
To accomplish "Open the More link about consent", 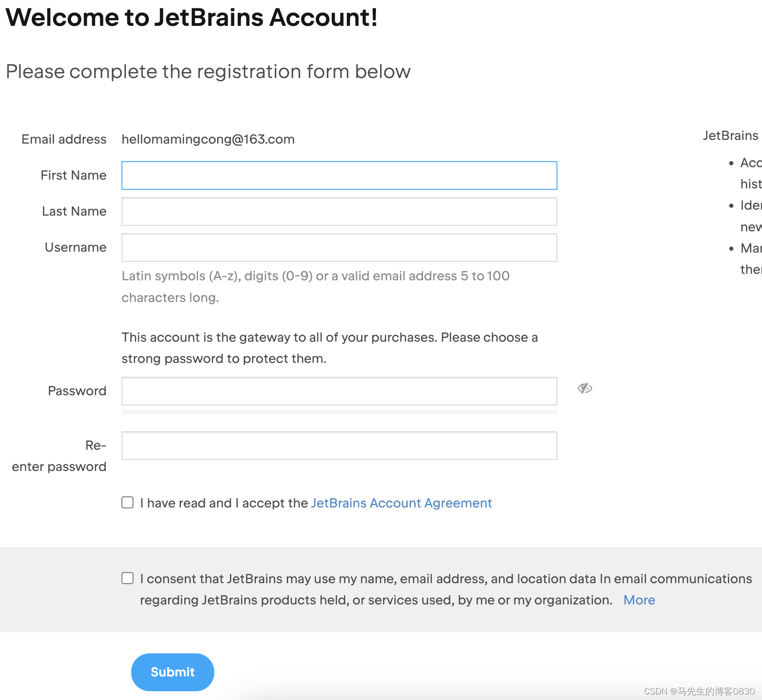I will click(x=639, y=600).
